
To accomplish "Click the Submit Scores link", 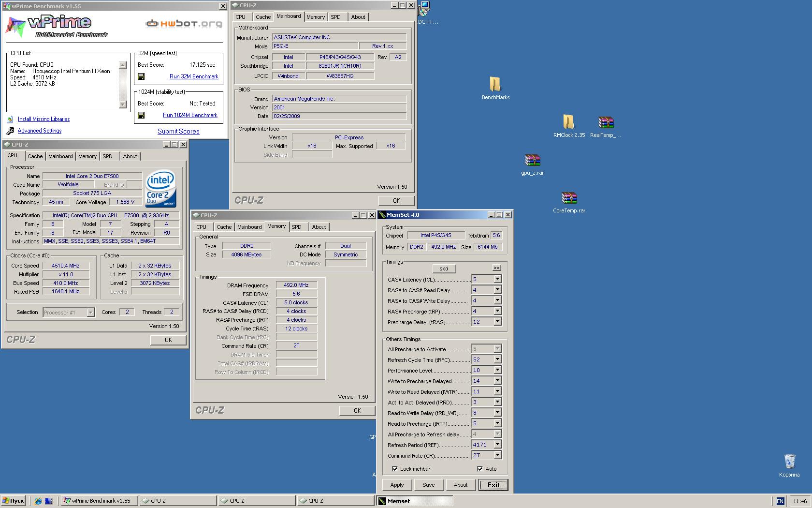I will (178, 131).
